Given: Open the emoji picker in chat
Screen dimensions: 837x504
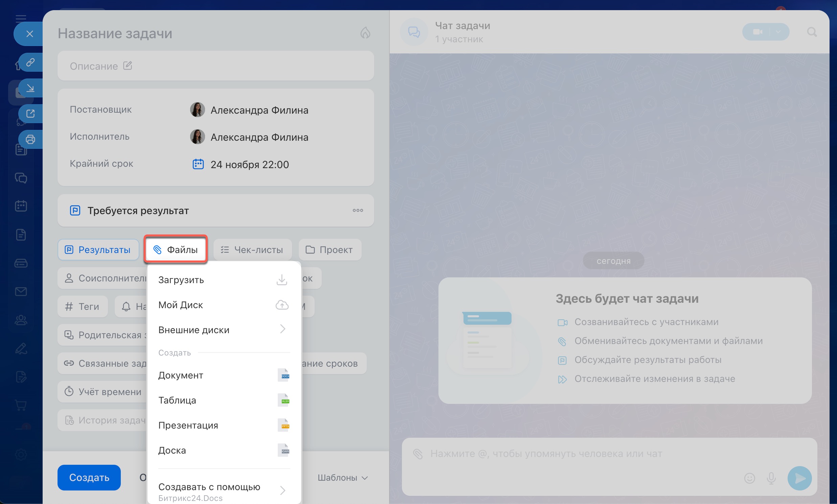Looking at the screenshot, I should pos(749,478).
